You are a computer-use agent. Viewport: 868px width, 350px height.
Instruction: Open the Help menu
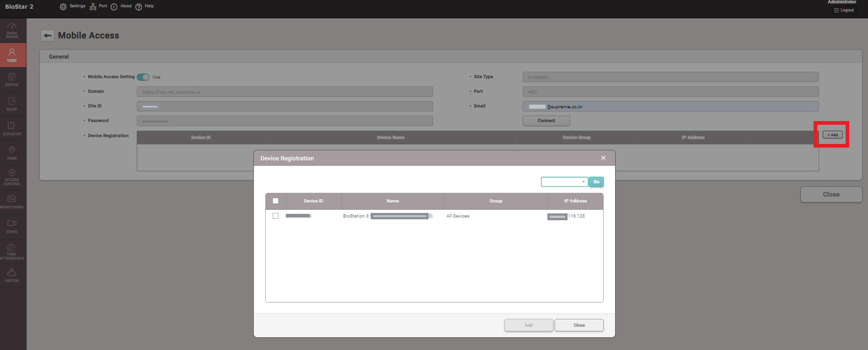pyautogui.click(x=145, y=6)
